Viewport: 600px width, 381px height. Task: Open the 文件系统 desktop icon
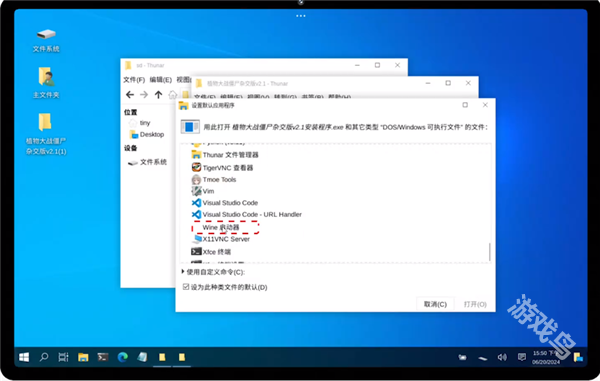click(x=46, y=40)
